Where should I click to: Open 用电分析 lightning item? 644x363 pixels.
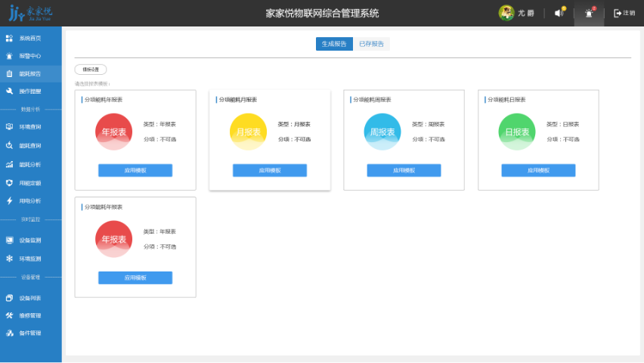coord(29,201)
